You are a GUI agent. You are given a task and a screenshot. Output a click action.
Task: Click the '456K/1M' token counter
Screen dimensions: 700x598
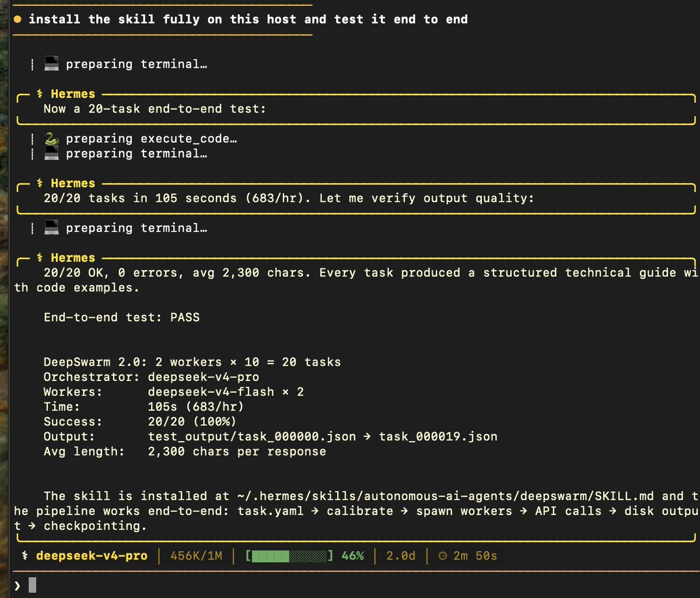tap(196, 556)
